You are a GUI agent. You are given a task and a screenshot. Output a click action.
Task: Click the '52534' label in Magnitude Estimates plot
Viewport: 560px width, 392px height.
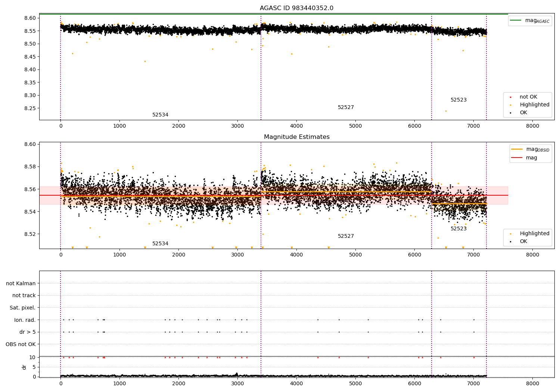(x=160, y=244)
